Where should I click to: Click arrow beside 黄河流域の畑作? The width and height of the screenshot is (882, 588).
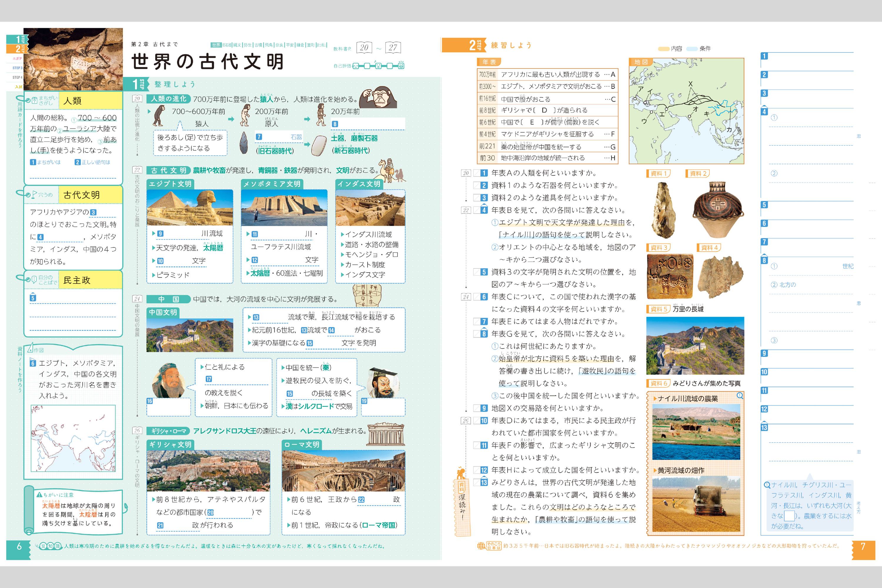(x=655, y=470)
